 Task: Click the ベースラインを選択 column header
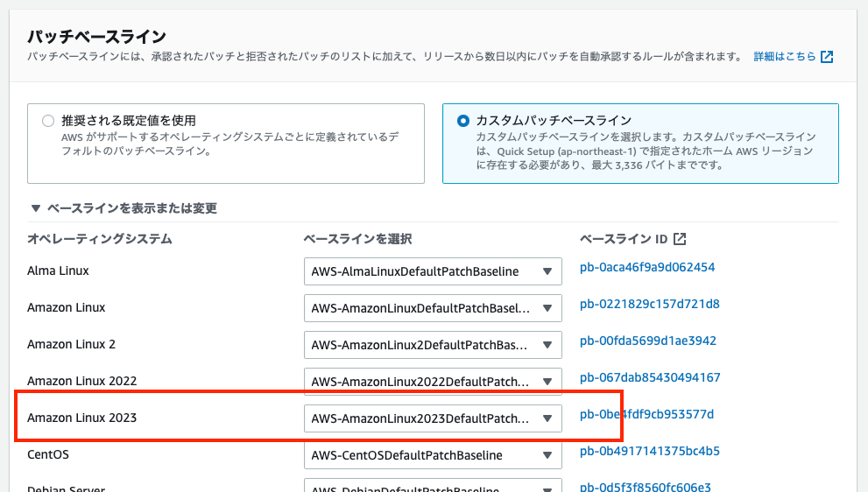(x=357, y=239)
